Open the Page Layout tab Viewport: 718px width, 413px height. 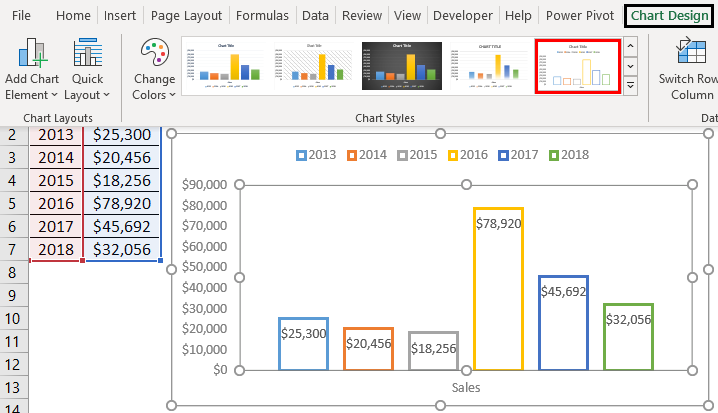point(186,16)
